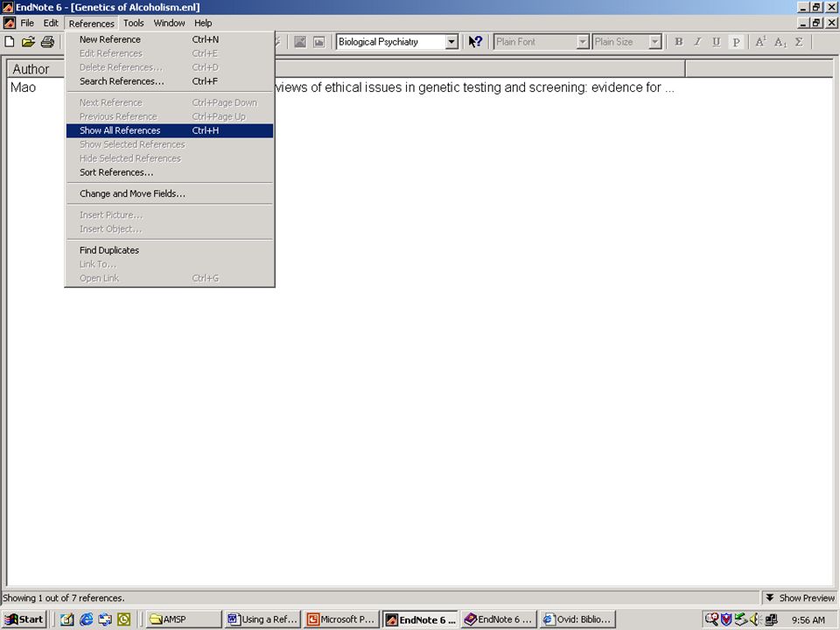This screenshot has height=630, width=840.
Task: Close the open References menu title
Action: click(91, 23)
